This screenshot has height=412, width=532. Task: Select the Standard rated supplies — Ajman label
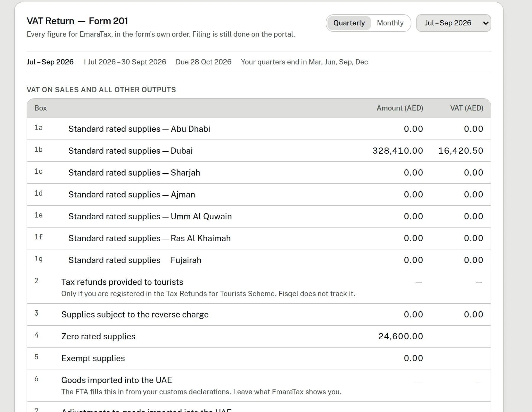point(132,194)
